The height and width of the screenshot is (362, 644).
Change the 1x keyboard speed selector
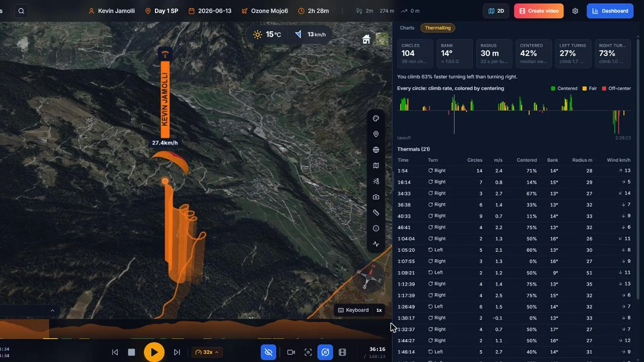coord(379,310)
